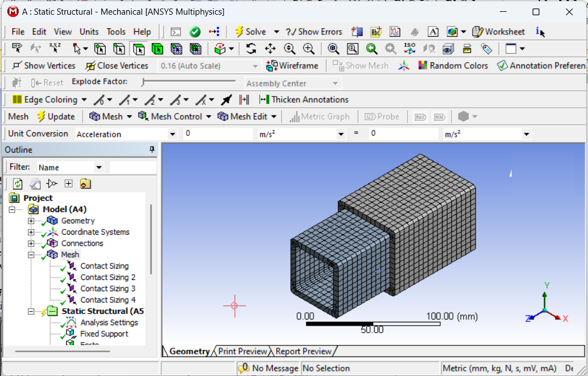Expand the Geometry tree node
Image resolution: width=588 pixels, height=376 pixels.
(x=31, y=221)
